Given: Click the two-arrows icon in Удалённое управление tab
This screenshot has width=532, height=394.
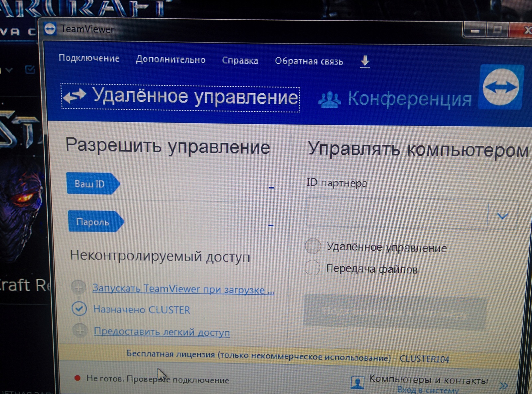Looking at the screenshot, I should coord(75,96).
